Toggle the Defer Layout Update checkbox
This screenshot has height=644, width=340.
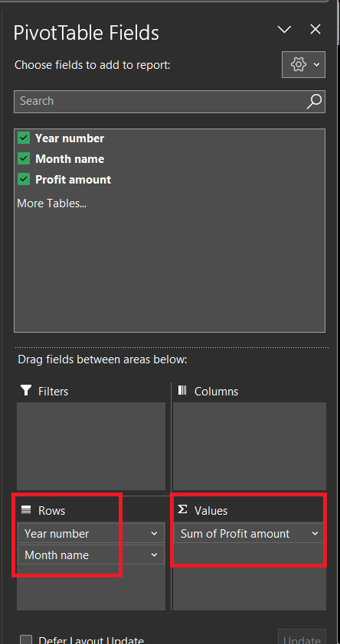(26, 640)
